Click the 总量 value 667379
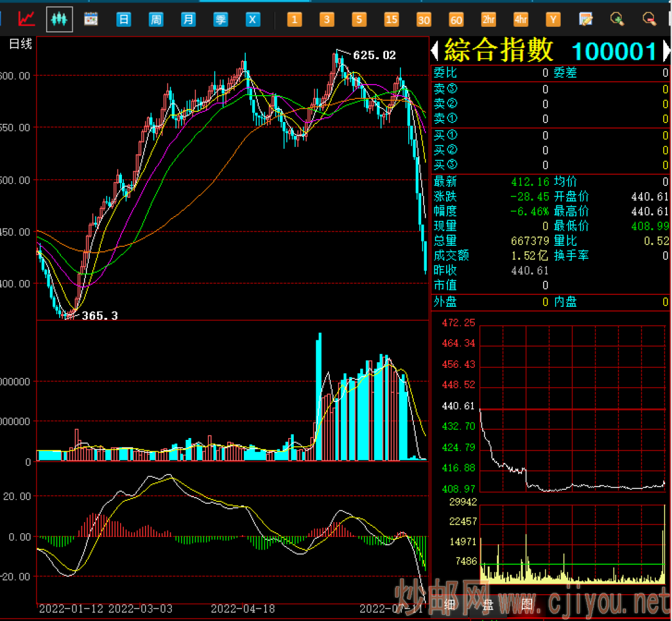Screen dimensions: 672x621 pyautogui.click(x=530, y=241)
